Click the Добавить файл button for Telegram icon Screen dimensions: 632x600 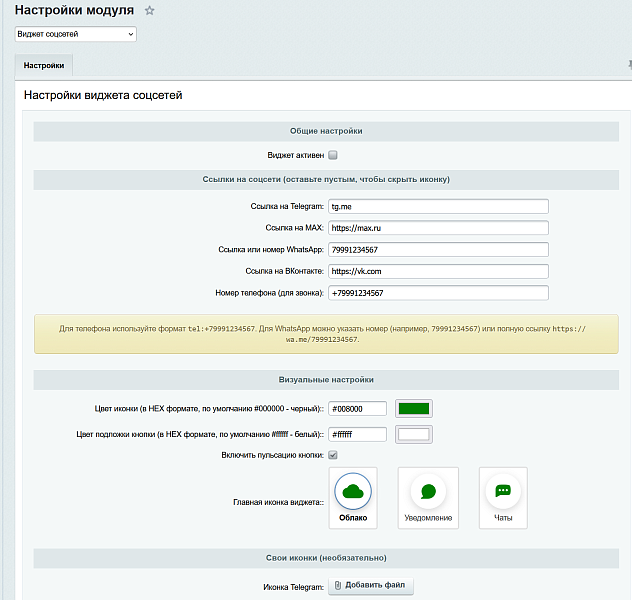(370, 586)
